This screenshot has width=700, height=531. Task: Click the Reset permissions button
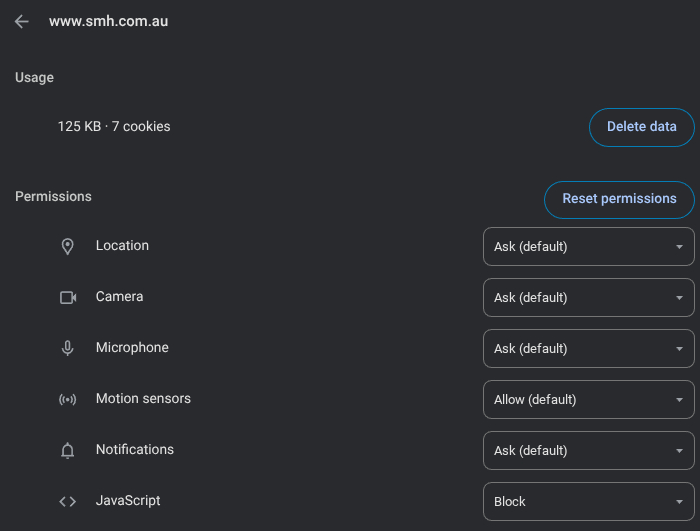pyautogui.click(x=619, y=199)
